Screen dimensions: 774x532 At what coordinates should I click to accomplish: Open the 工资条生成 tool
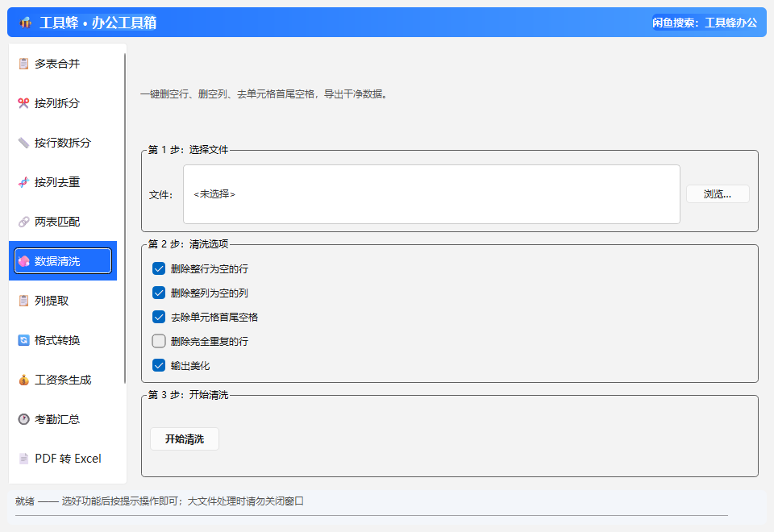pos(63,380)
